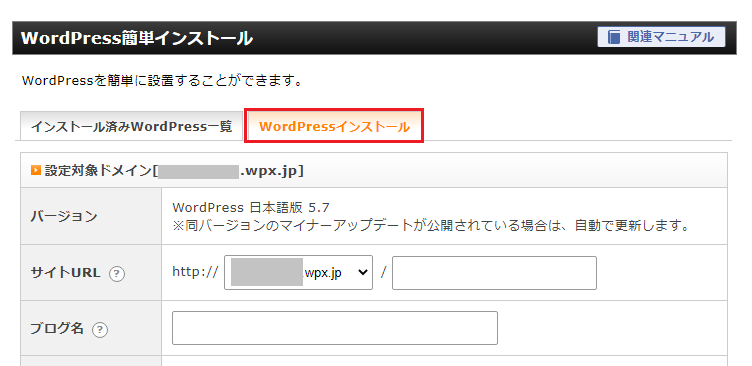This screenshot has height=366, width=752.
Task: Focus the ブログ名 text field
Action: (x=335, y=328)
